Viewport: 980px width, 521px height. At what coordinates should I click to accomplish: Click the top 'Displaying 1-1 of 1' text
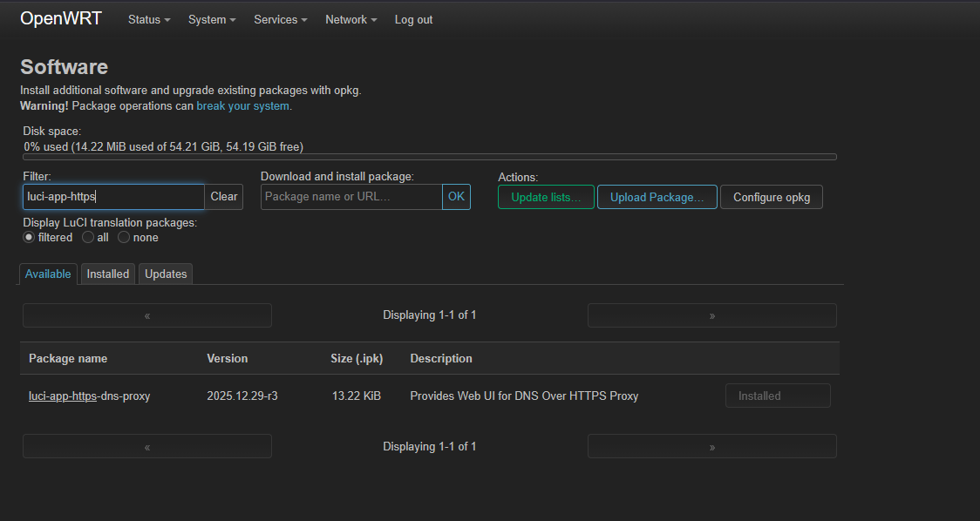[x=429, y=315]
